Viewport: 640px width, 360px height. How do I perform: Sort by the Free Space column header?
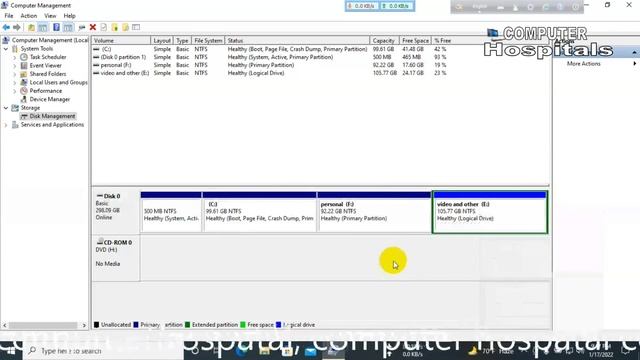pos(415,40)
